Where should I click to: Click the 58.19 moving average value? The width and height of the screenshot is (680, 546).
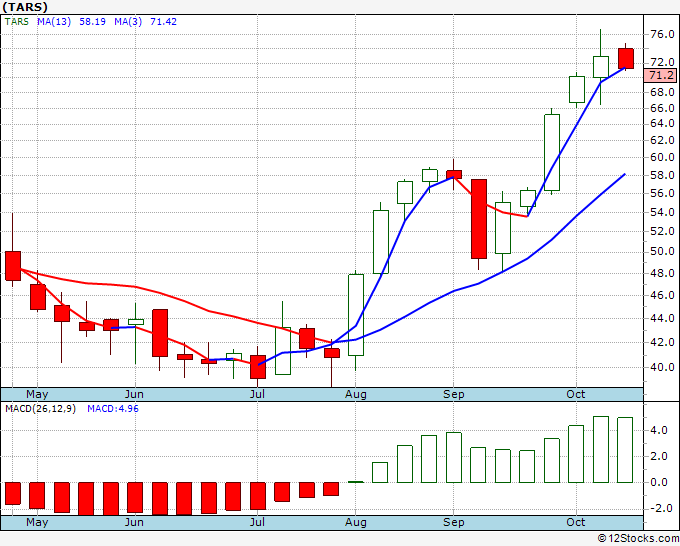tap(92, 22)
